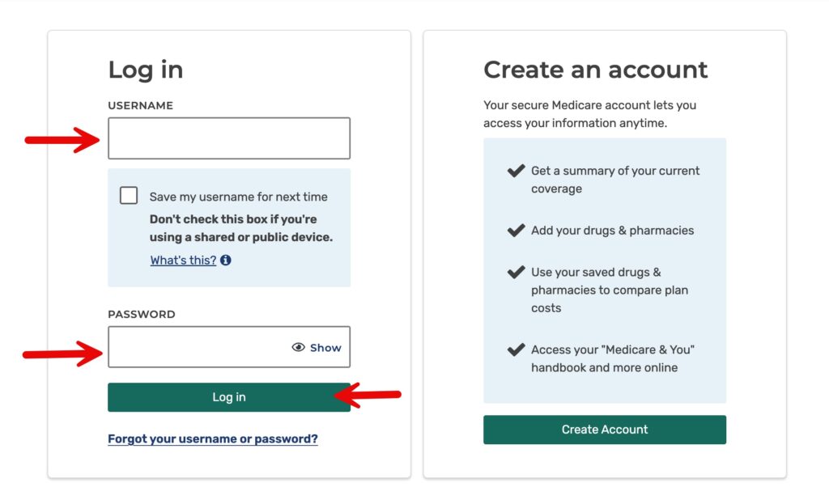Click red arrow pointing at Log in button

[368, 396]
